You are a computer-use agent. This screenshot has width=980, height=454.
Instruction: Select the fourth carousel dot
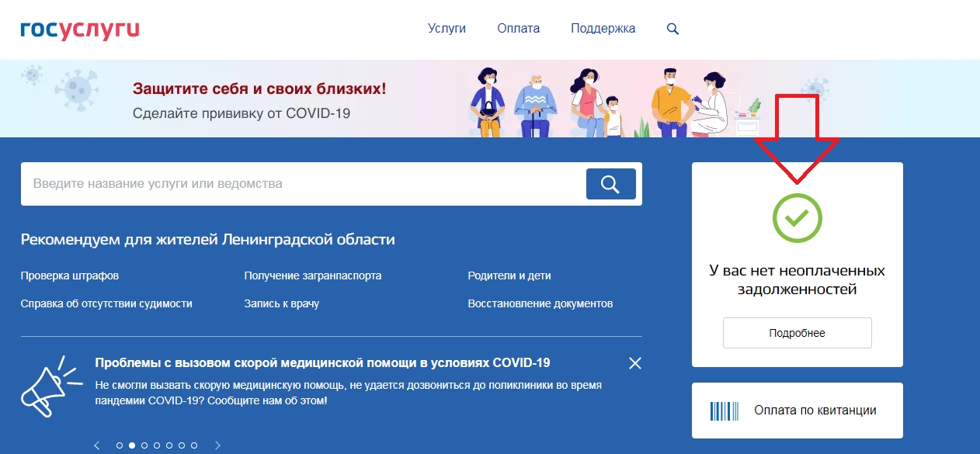coord(157,445)
